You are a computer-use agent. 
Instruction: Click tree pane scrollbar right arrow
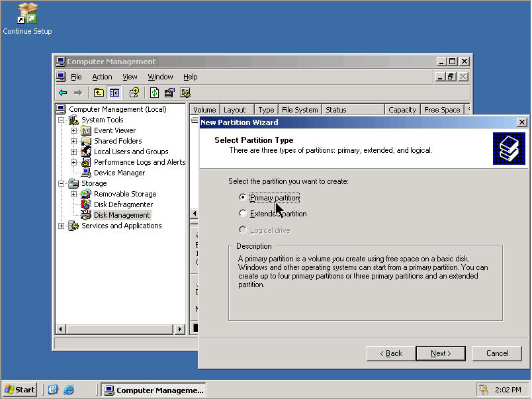[x=180, y=329]
